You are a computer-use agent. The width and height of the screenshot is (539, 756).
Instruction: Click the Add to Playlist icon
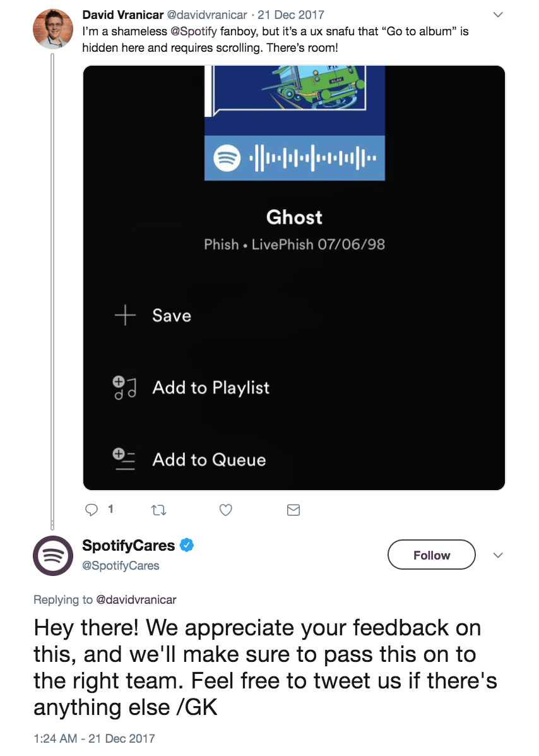125,388
